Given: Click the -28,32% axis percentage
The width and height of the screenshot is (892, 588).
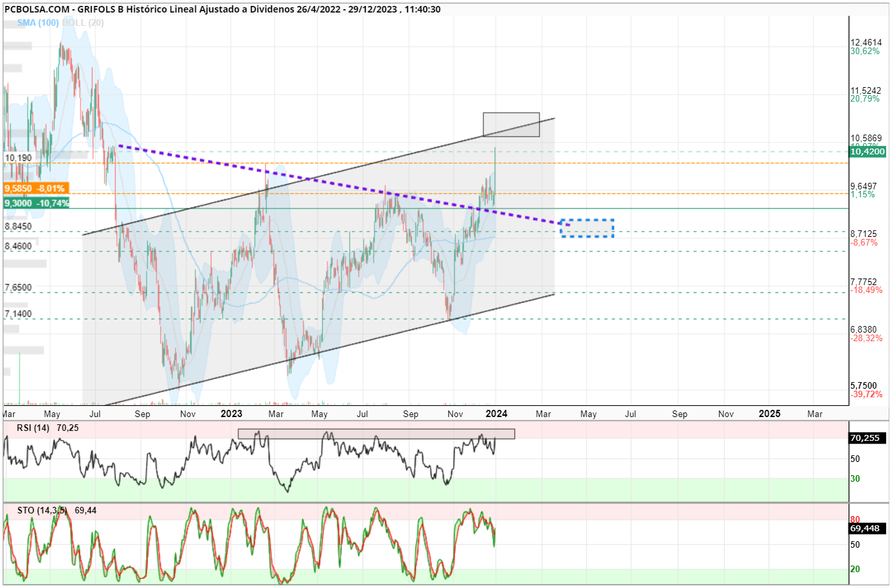Looking at the screenshot, I should (x=866, y=338).
